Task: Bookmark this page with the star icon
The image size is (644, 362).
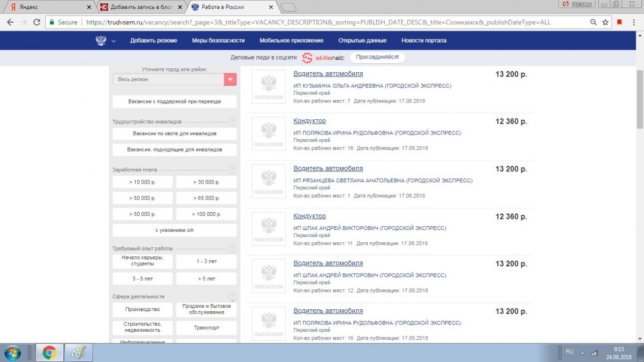Action: (605, 22)
